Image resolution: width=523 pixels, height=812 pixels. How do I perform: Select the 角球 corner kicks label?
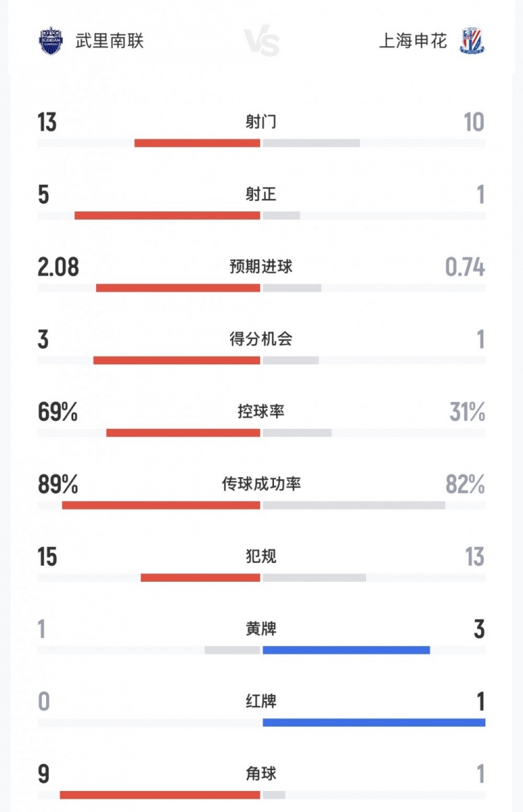click(261, 774)
